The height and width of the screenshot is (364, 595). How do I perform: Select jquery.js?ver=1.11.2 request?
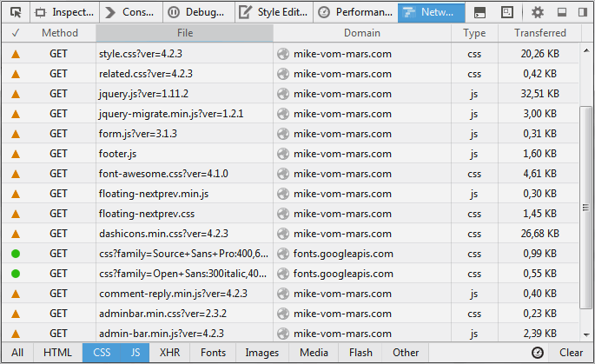[x=143, y=94]
